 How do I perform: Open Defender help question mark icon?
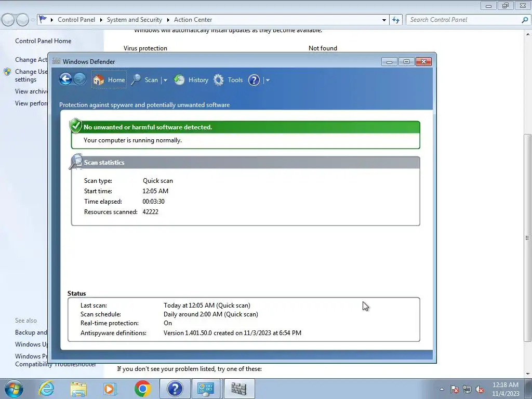(x=254, y=80)
